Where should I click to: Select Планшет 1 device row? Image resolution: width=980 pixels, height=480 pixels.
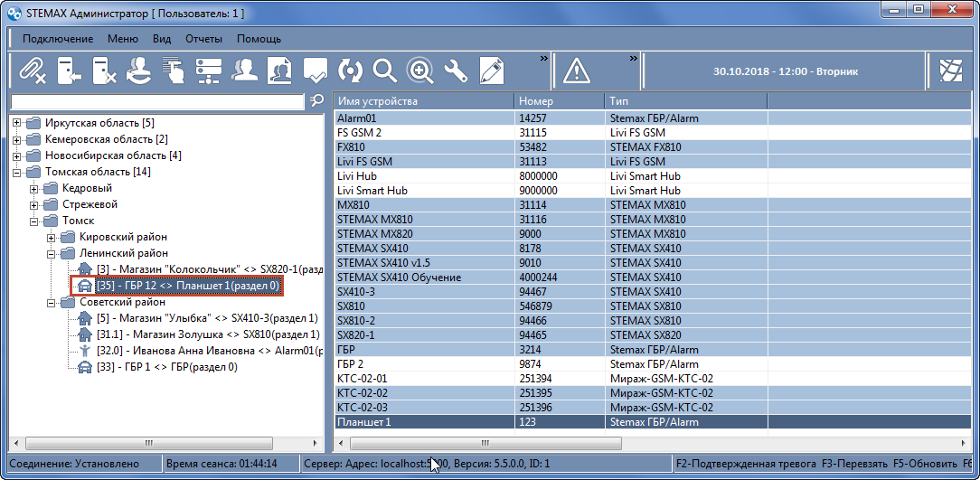click(x=653, y=422)
